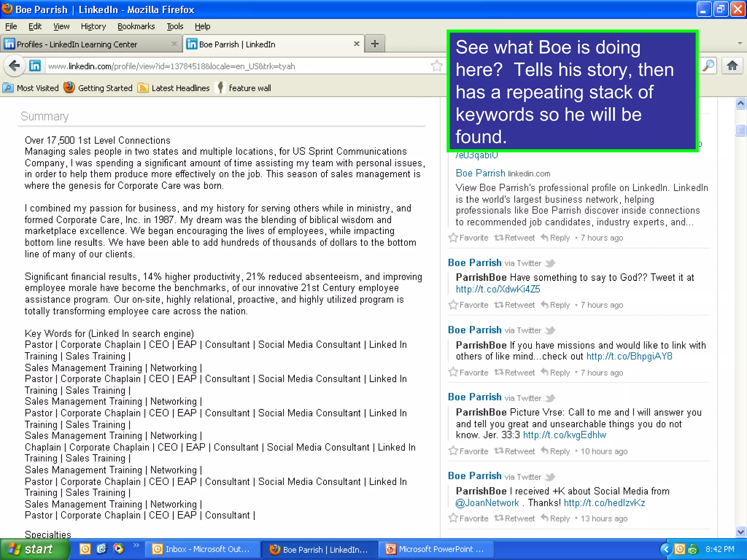Screen dimensions: 747x560
Task: Go to Home page icon
Action: pyautogui.click(x=732, y=66)
